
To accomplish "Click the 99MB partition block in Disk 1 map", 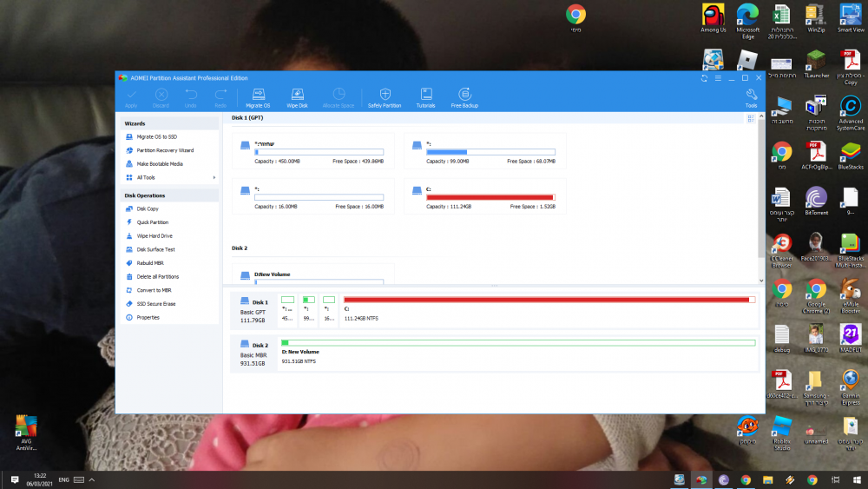I will pyautogui.click(x=309, y=309).
